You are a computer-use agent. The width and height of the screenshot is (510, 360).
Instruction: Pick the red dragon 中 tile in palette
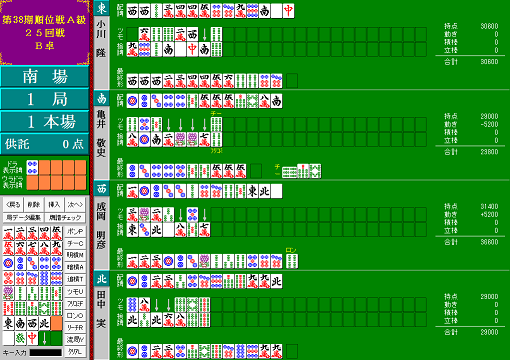(x=32, y=338)
